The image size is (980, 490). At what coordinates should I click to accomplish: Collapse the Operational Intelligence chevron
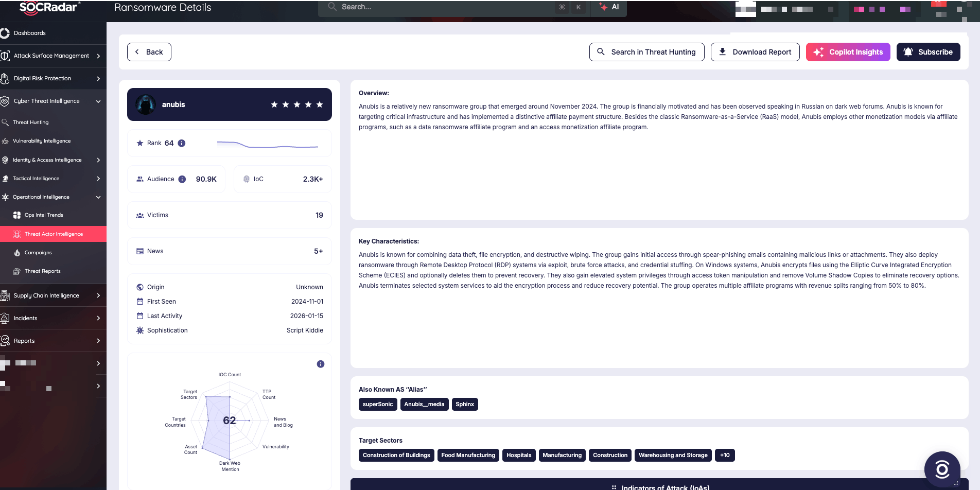(x=98, y=197)
